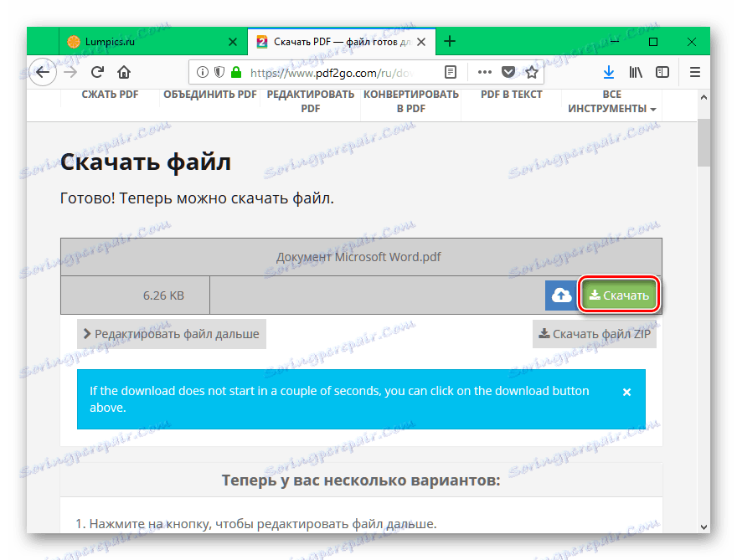Viewport: 737px width, 560px height.
Task: Navigate back with the back arrow
Action: point(43,72)
